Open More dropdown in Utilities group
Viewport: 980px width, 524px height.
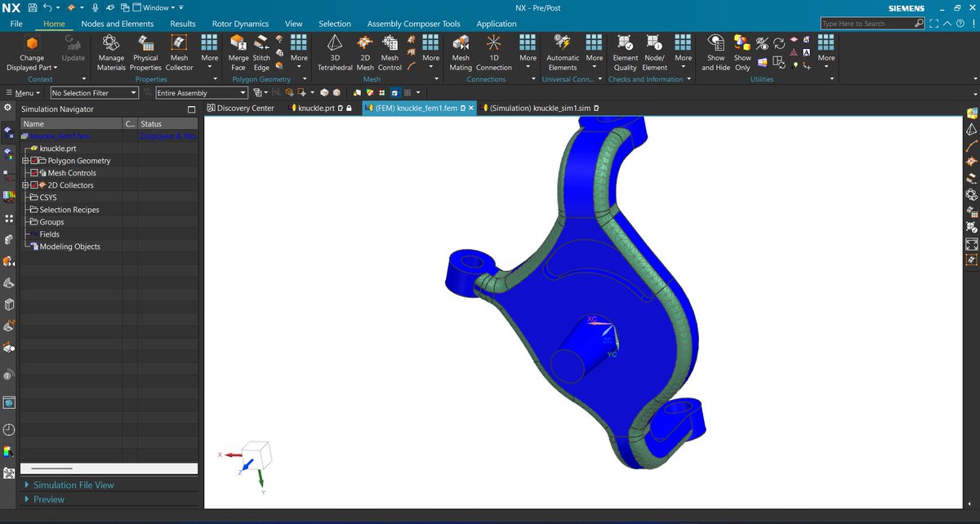click(826, 53)
